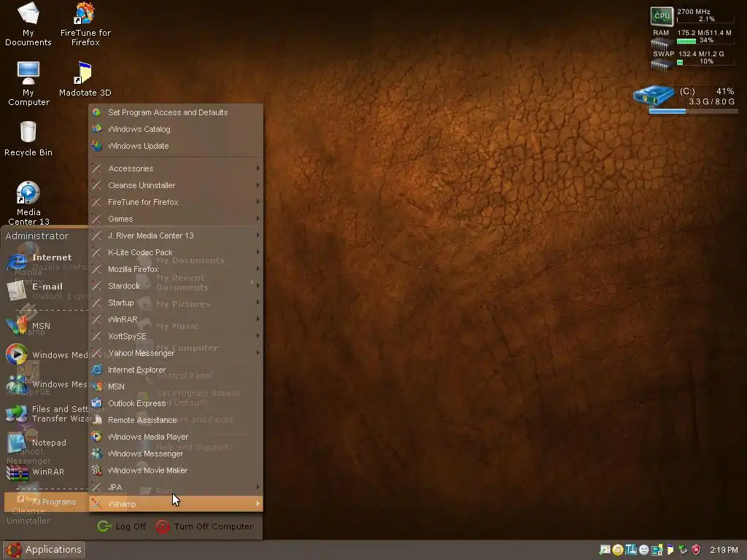Click the Log Off green icon
Viewport: 747px width, 560px height.
point(104,526)
